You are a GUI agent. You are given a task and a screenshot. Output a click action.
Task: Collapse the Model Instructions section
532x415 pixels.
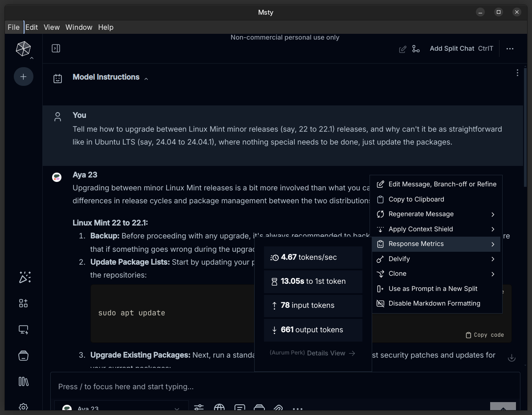pos(146,79)
